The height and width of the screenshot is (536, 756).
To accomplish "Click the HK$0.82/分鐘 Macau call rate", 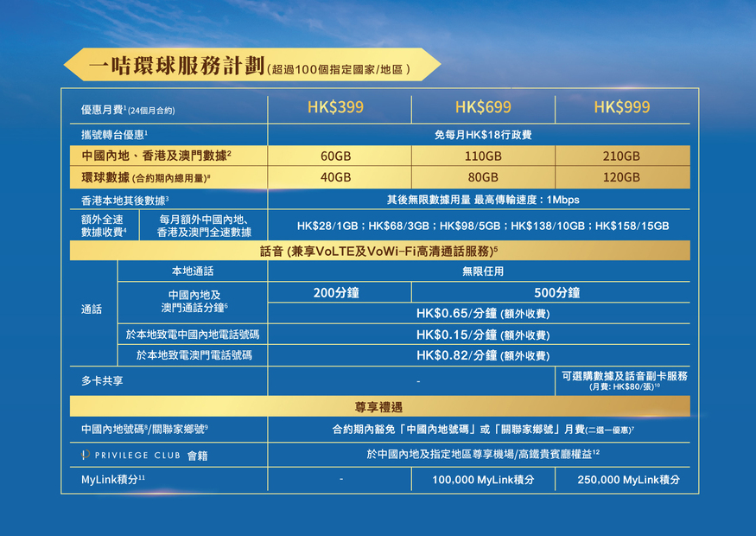I will point(482,355).
